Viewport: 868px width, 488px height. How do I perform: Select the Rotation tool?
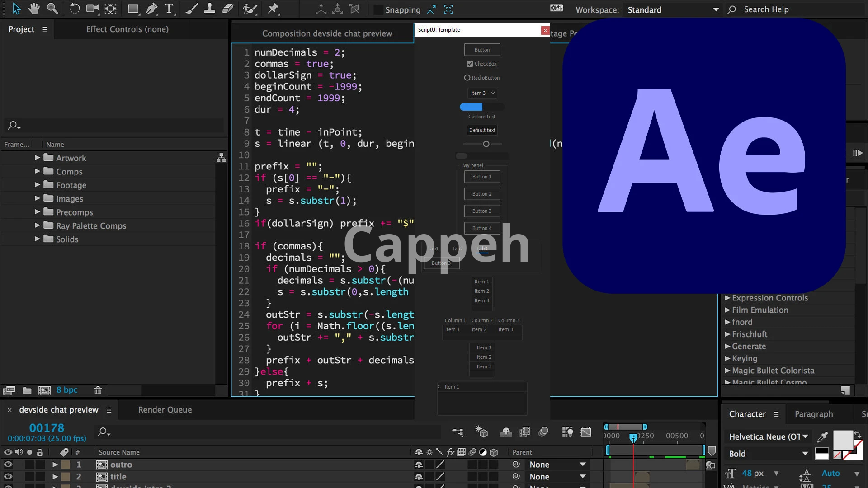[x=74, y=9]
